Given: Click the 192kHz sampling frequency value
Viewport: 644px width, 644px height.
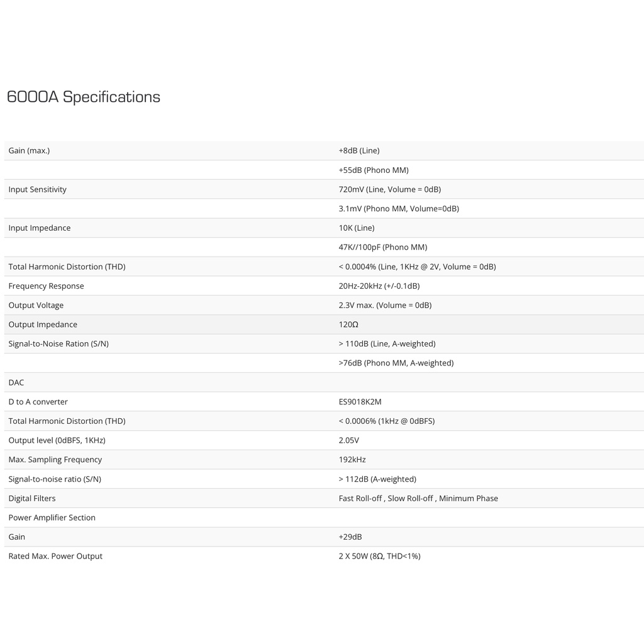Looking at the screenshot, I should coord(352,460).
